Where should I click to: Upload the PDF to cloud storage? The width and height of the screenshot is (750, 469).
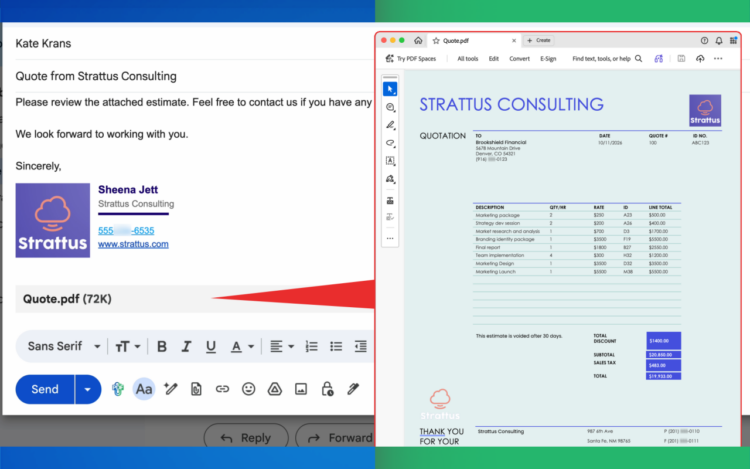[x=700, y=59]
